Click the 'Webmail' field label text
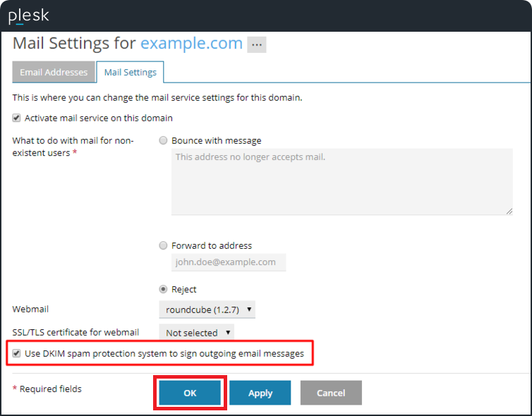This screenshot has height=416, width=532. (30, 310)
